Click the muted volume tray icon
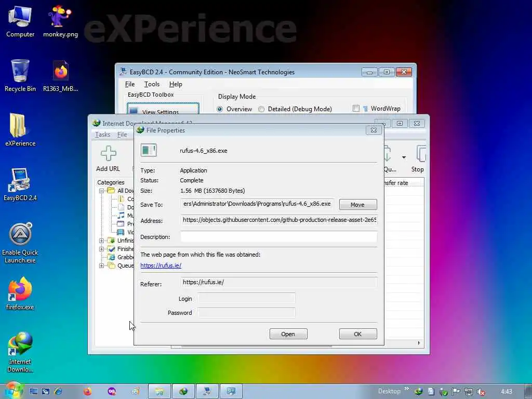This screenshot has height=399, width=532. (481, 392)
